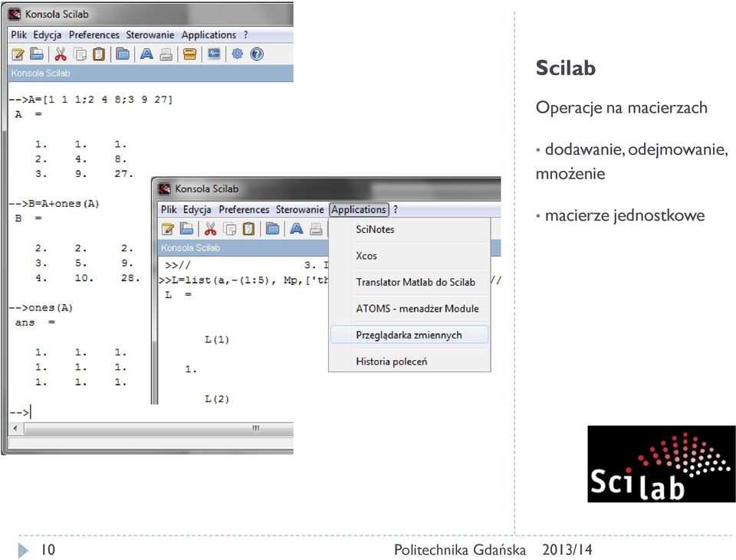Open Plik menu in back console
The width and height of the screenshot is (736, 560).
point(18,34)
